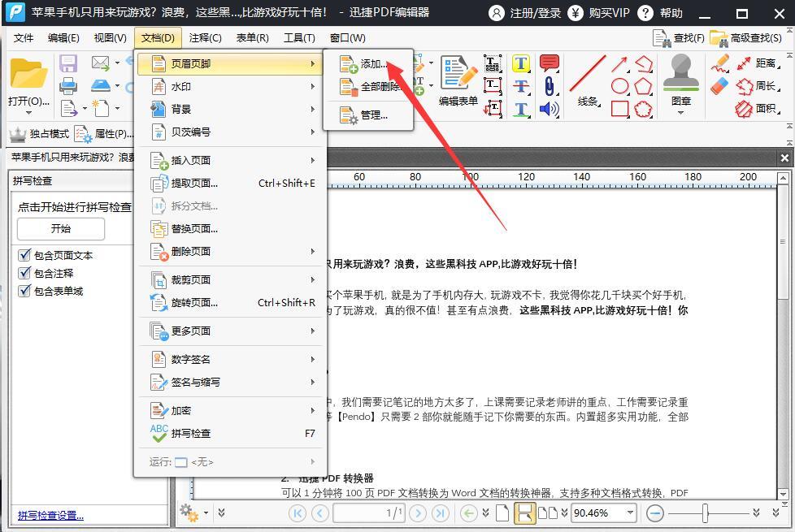The height and width of the screenshot is (532, 795).
Task: Select the 编辑表单 form edit tool
Action: click(x=458, y=81)
